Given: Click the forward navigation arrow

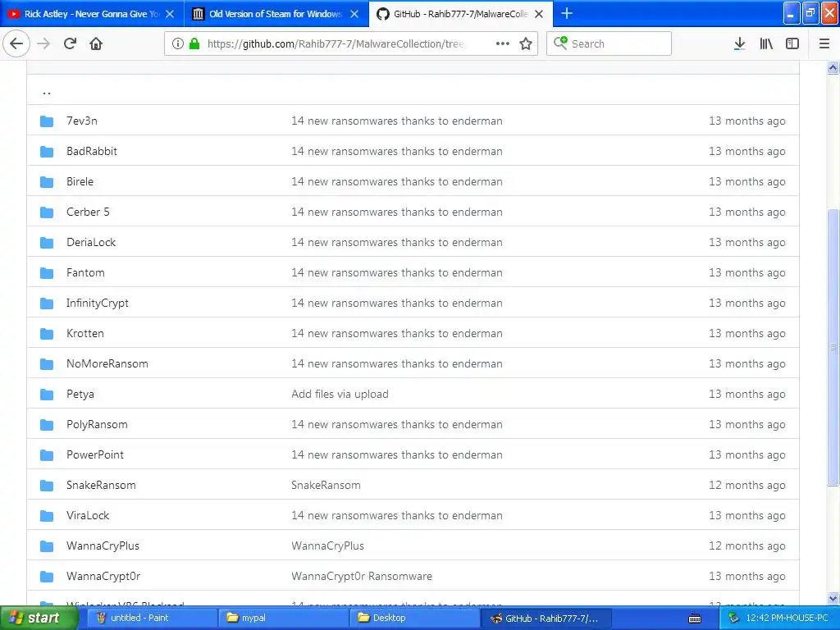Looking at the screenshot, I should coord(43,43).
